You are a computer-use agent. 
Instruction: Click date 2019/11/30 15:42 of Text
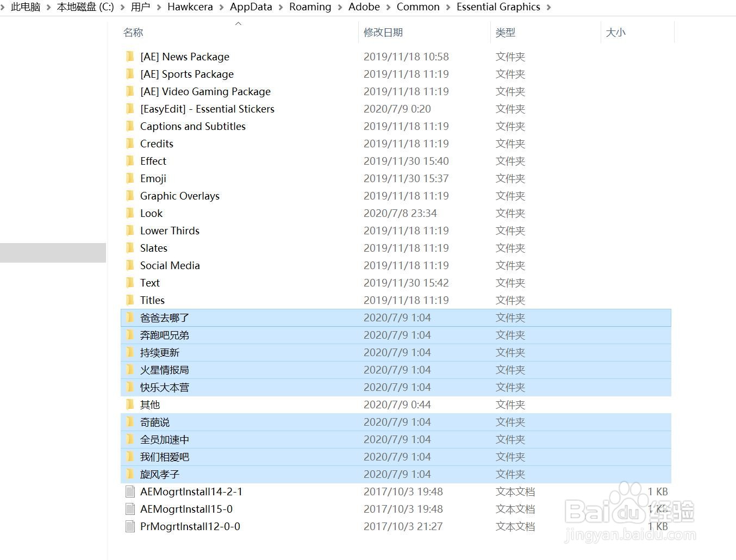coord(407,283)
